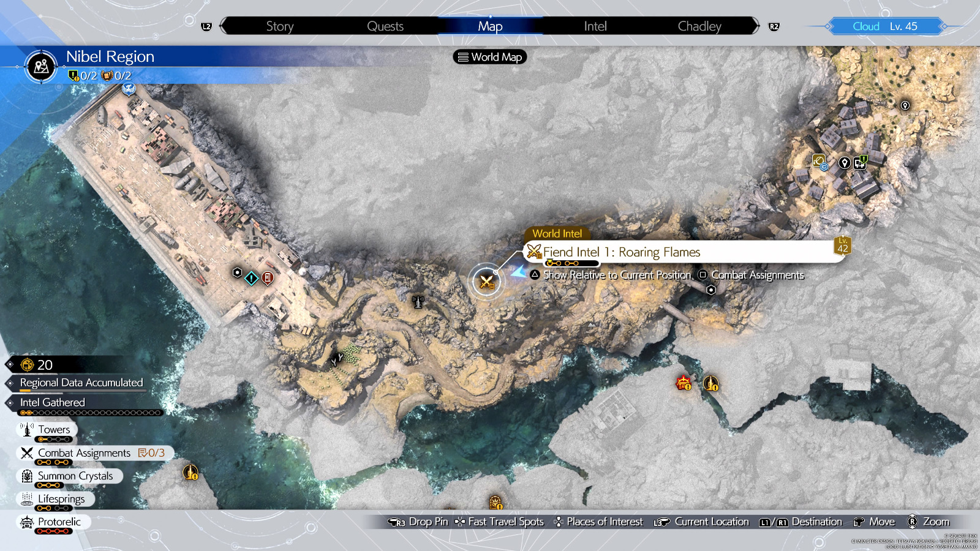The height and width of the screenshot is (551, 980).
Task: Click the Nibel Region map emblem icon
Action: pyautogui.click(x=42, y=66)
